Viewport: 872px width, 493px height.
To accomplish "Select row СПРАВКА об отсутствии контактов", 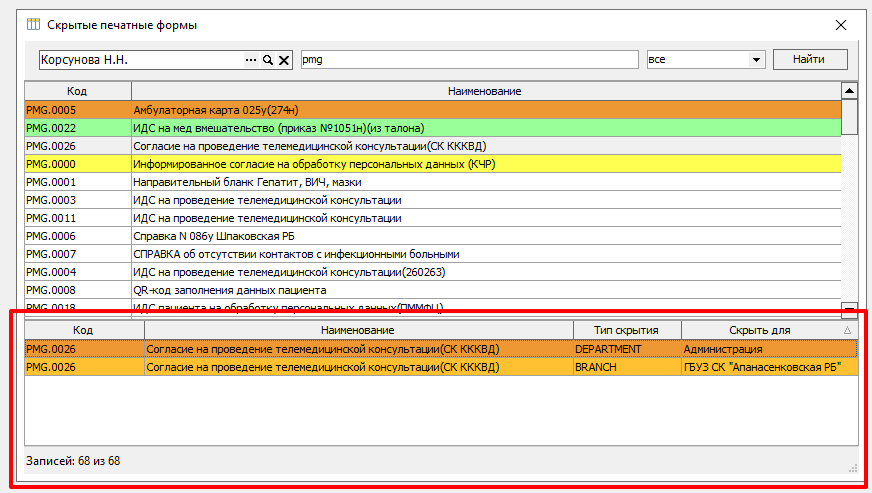I will point(433,254).
